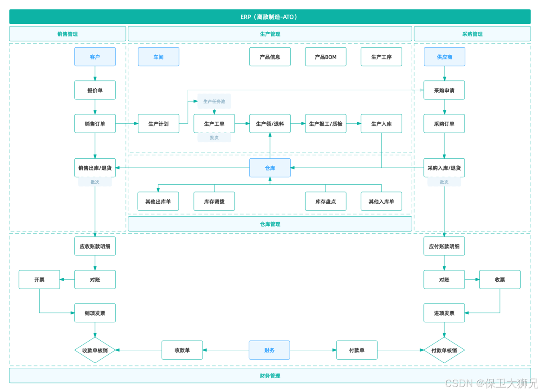Open the 采购申请 box

tap(445, 90)
